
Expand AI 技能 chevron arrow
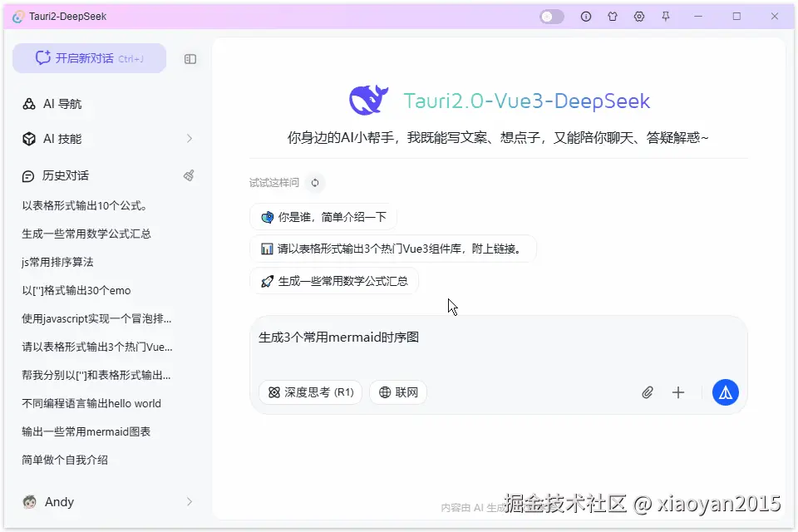190,139
